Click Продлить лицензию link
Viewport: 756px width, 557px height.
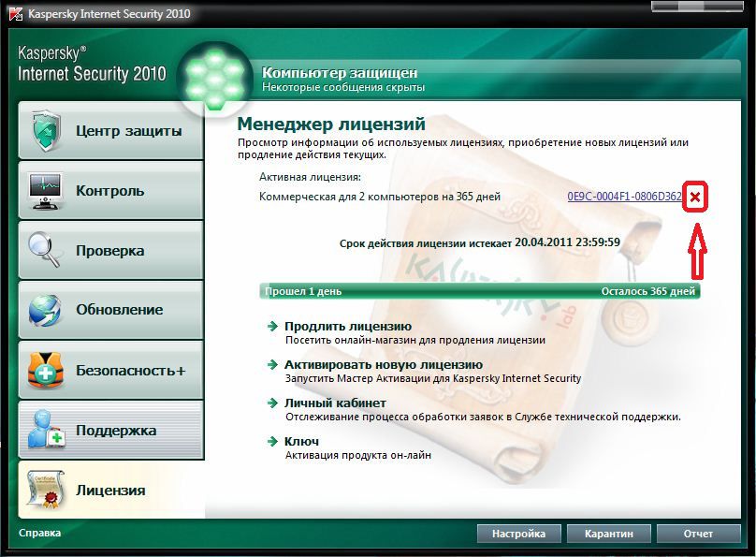(348, 327)
